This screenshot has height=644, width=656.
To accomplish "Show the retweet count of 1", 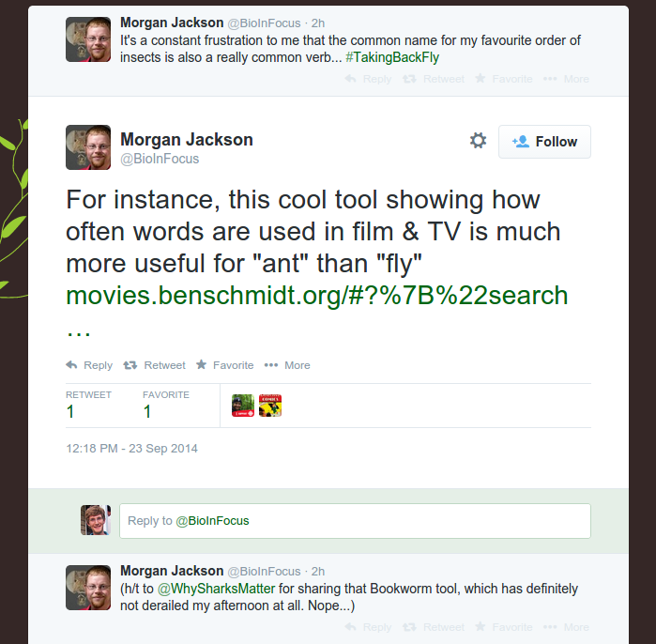I will pos(70,411).
